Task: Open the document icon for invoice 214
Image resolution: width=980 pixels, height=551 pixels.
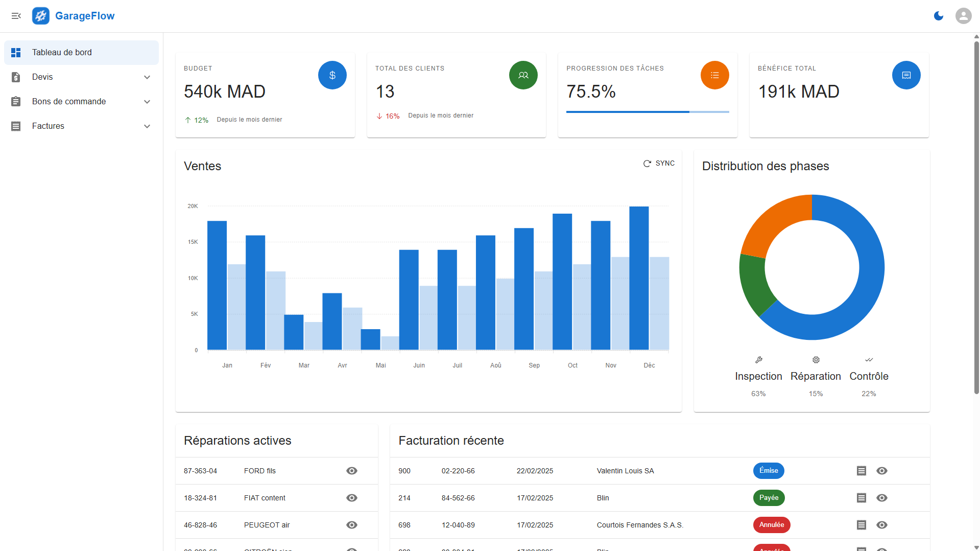Action: (861, 498)
